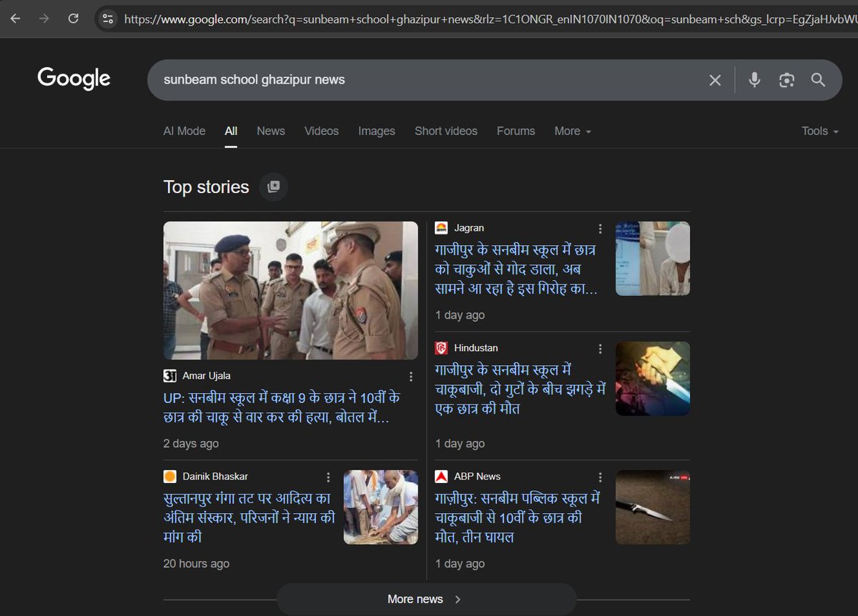
Task: Click the Amar Ujala source name
Action: (x=207, y=376)
